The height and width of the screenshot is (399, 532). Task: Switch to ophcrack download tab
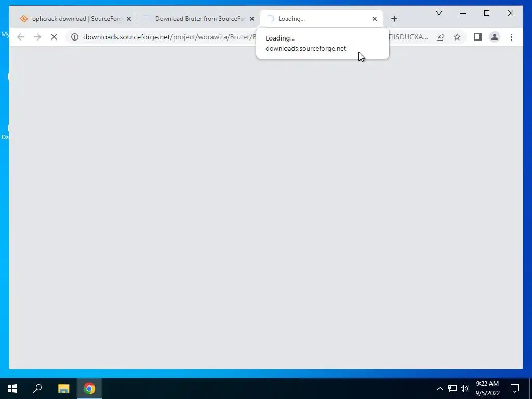(x=75, y=19)
